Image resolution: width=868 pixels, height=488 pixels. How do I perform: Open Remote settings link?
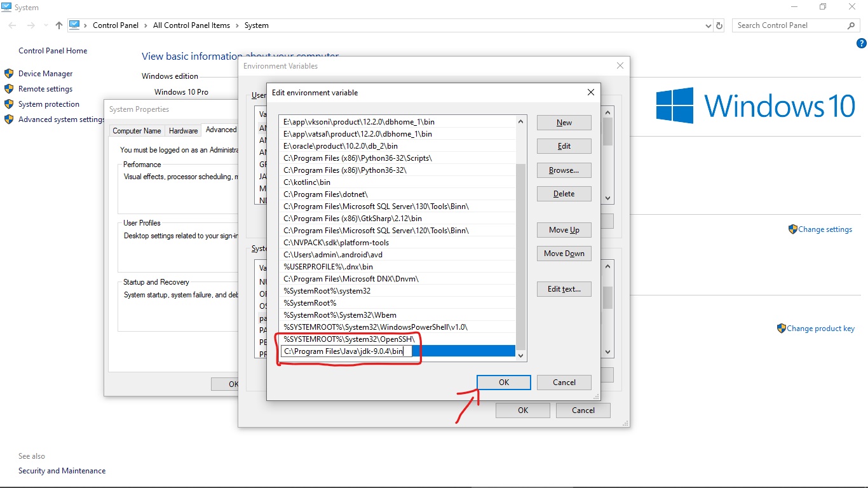45,89
